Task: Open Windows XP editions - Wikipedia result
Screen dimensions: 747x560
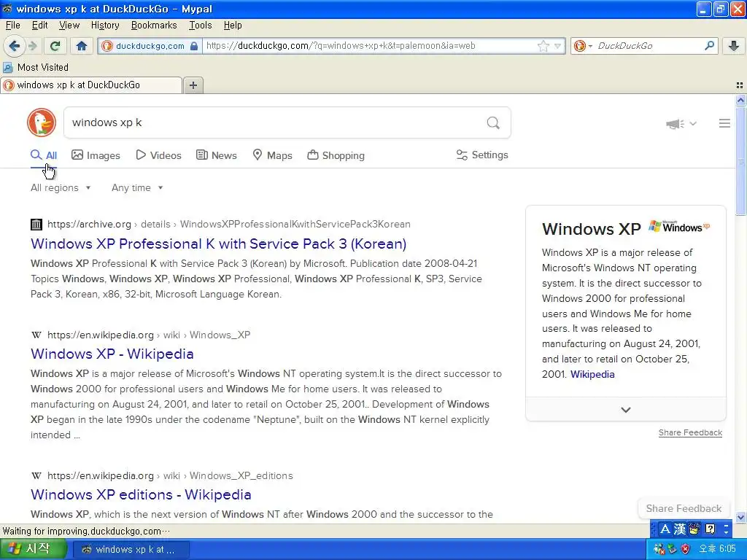Action: pyautogui.click(x=141, y=495)
